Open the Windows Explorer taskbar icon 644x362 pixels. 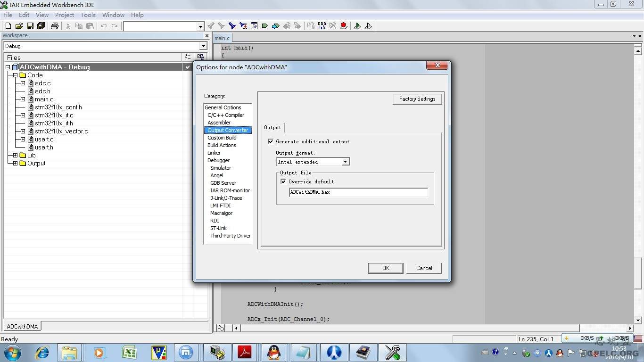[69, 353]
